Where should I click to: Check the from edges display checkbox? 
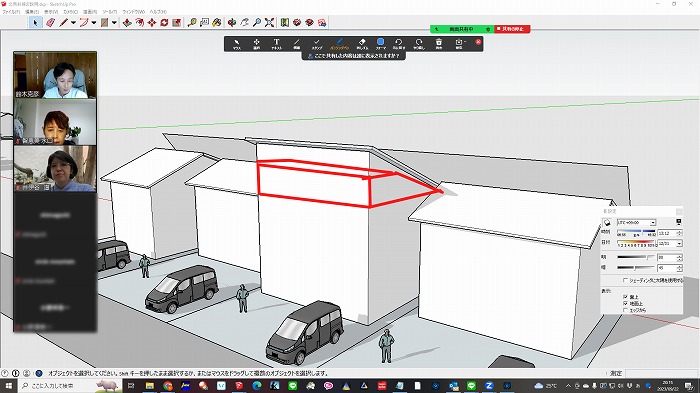click(x=625, y=310)
